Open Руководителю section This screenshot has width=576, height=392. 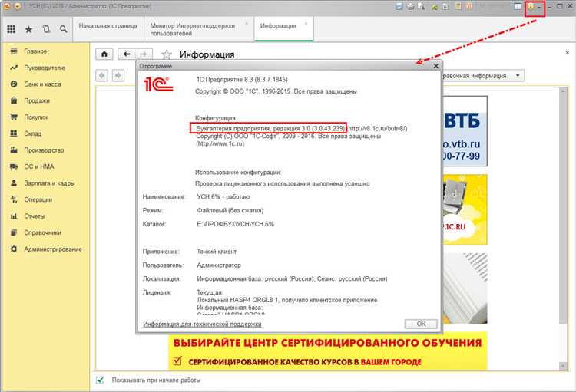45,68
